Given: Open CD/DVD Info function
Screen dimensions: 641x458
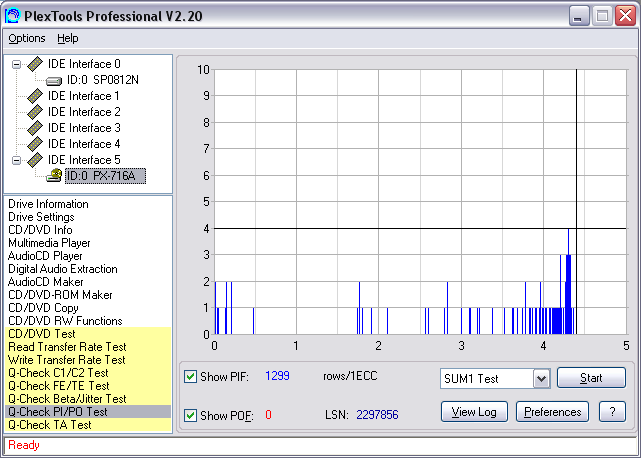Looking at the screenshot, I should coord(40,230).
